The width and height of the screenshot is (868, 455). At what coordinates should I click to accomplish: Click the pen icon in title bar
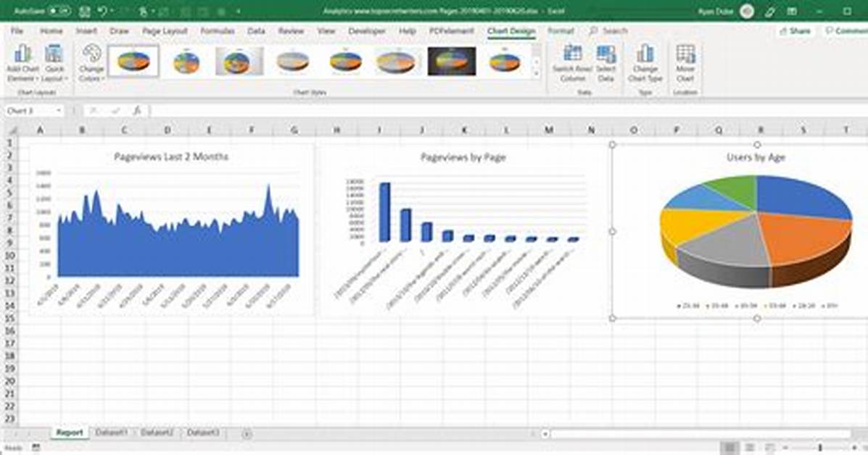pos(770,11)
